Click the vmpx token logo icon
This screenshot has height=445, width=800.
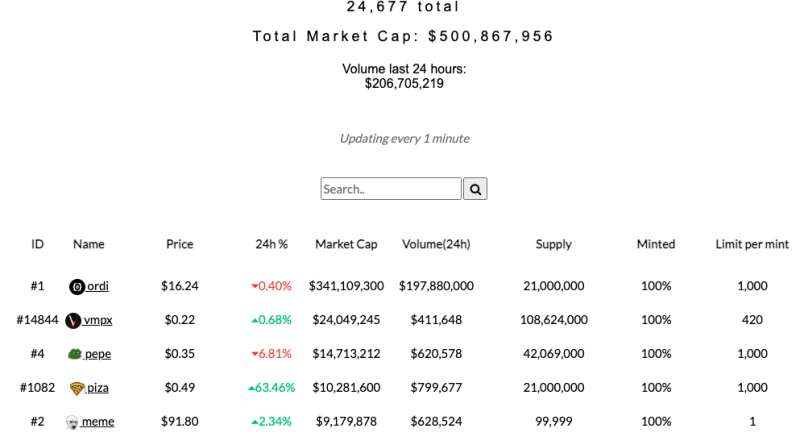[x=73, y=320]
